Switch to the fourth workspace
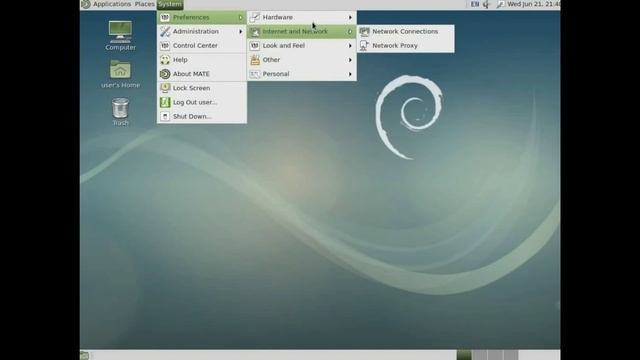The image size is (640, 360). coord(511,355)
